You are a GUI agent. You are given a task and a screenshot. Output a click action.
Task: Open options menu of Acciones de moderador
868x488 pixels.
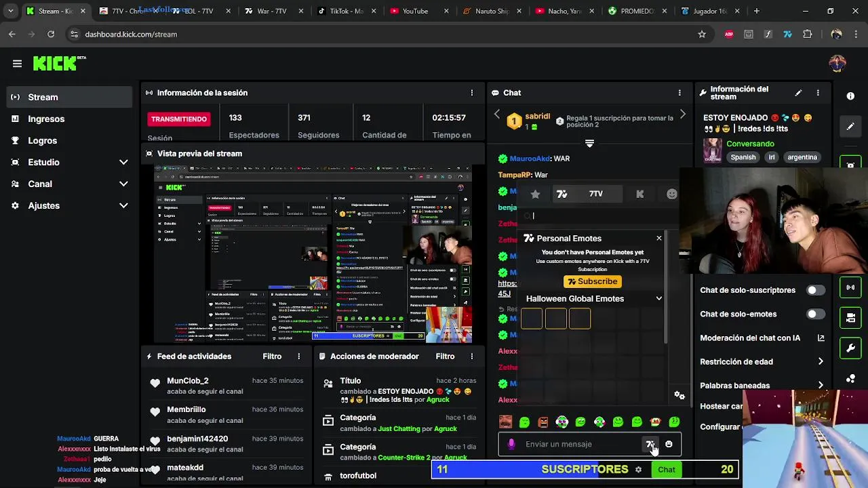(472, 357)
